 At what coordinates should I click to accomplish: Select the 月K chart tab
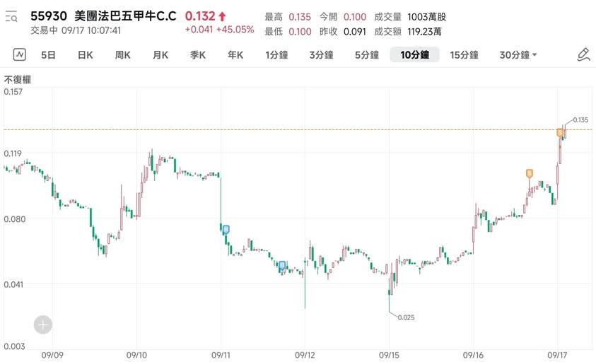[160, 54]
